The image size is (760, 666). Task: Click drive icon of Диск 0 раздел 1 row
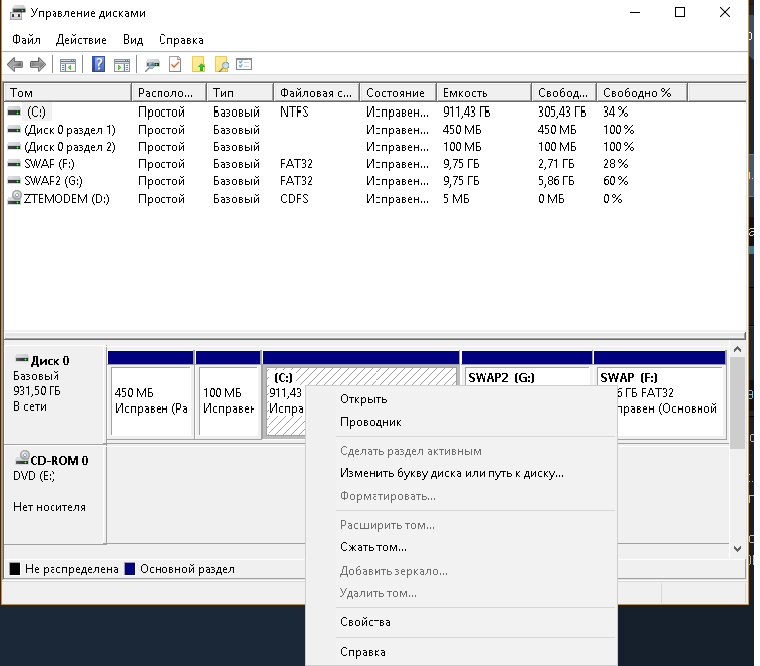coord(14,130)
